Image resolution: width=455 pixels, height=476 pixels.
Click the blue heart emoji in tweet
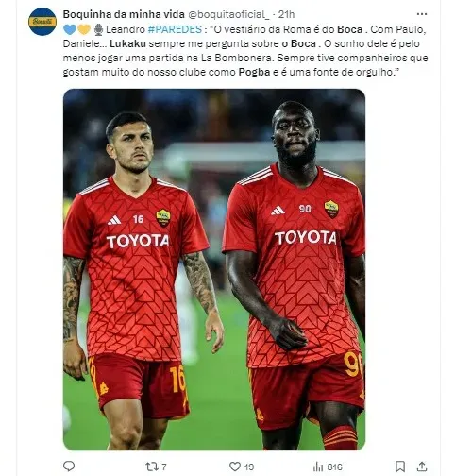click(x=70, y=29)
